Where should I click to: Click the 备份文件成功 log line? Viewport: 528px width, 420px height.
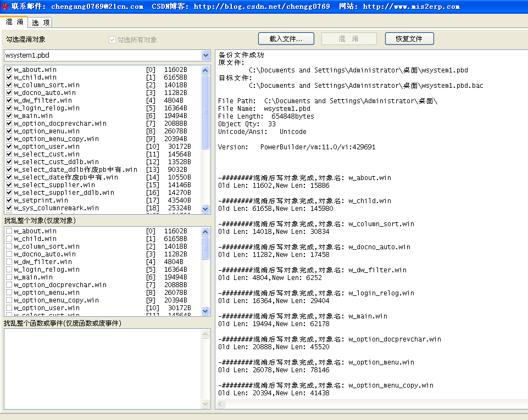(241, 55)
